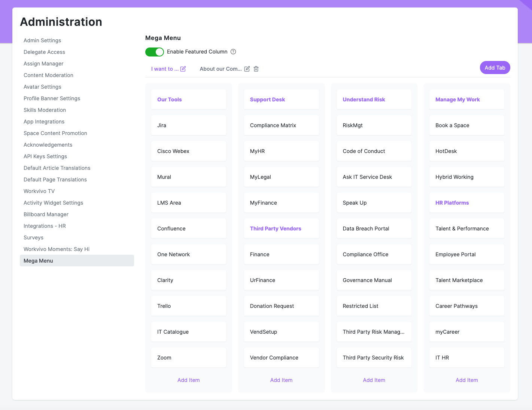Edit the "About our Com..." tab
Image resolution: width=532 pixels, height=410 pixels.
click(247, 68)
